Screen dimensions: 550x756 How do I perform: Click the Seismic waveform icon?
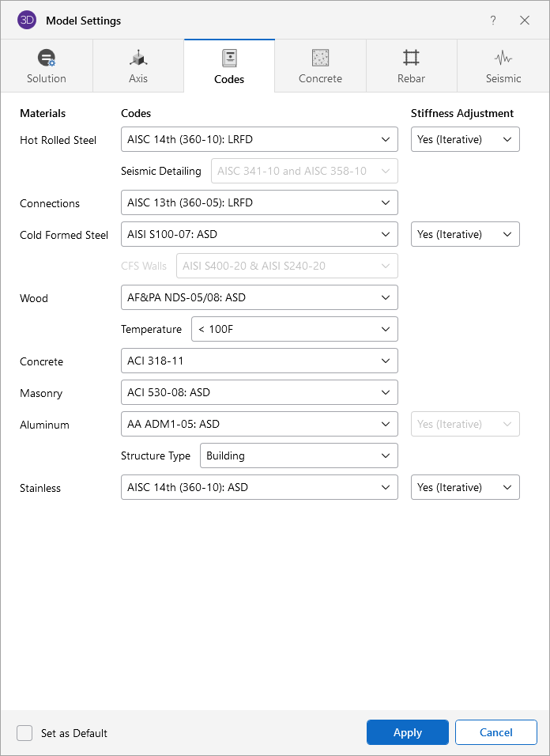(x=503, y=58)
